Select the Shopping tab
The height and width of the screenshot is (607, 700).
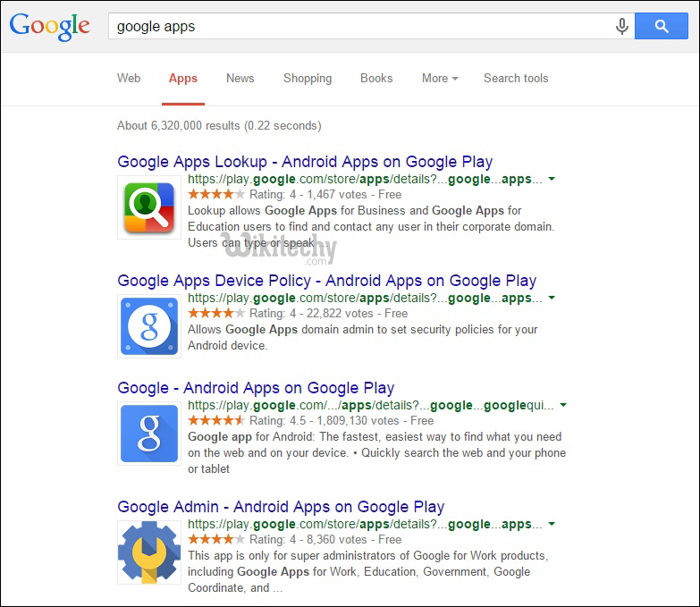click(x=308, y=79)
